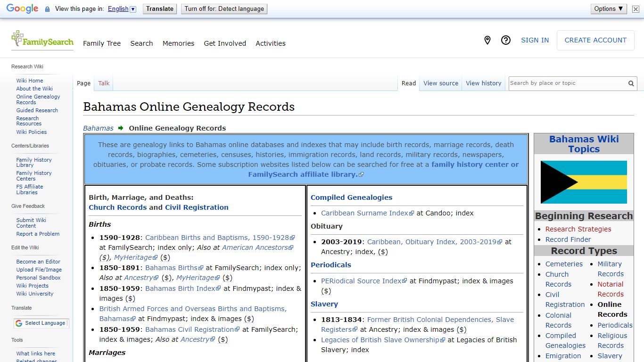Open Research Strategies link
The height and width of the screenshot is (362, 644).
(x=578, y=229)
